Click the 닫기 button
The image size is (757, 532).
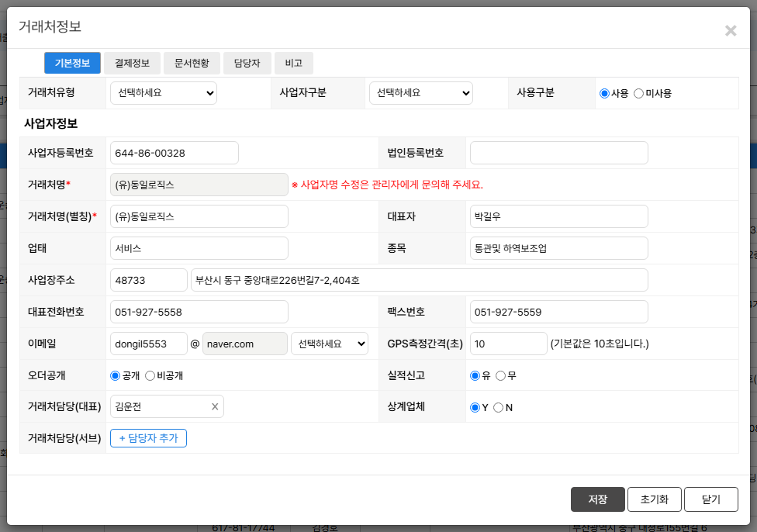[x=711, y=499]
